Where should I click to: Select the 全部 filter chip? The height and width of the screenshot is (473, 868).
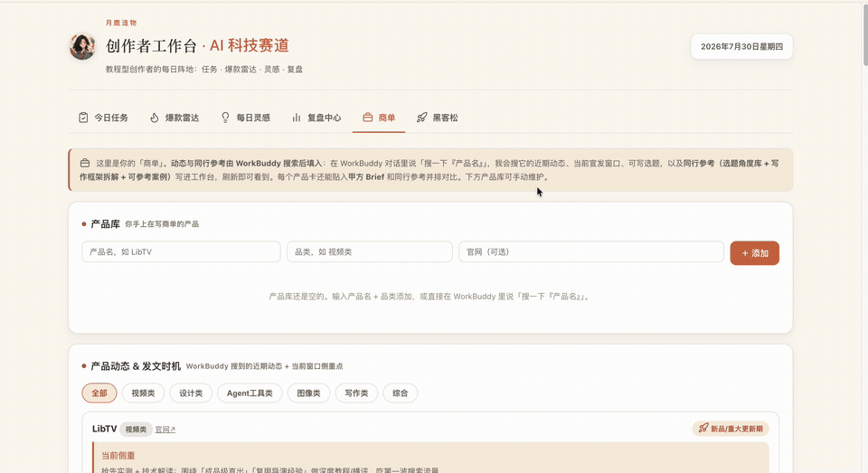click(x=99, y=393)
